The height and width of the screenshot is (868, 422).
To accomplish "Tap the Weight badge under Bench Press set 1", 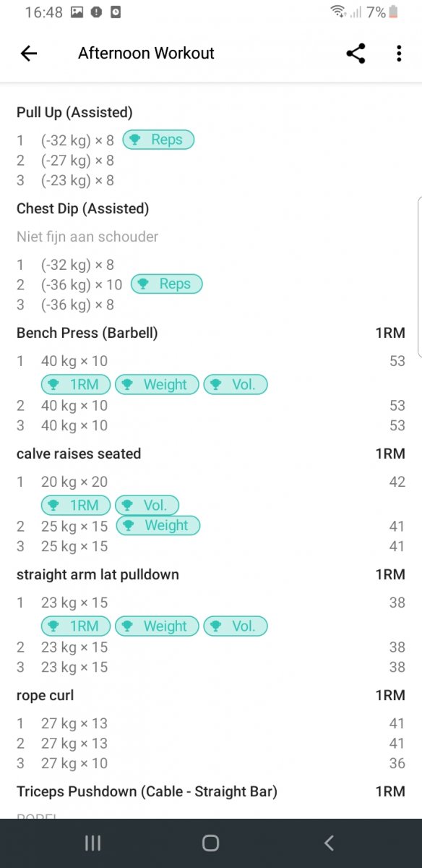I will pos(156,384).
